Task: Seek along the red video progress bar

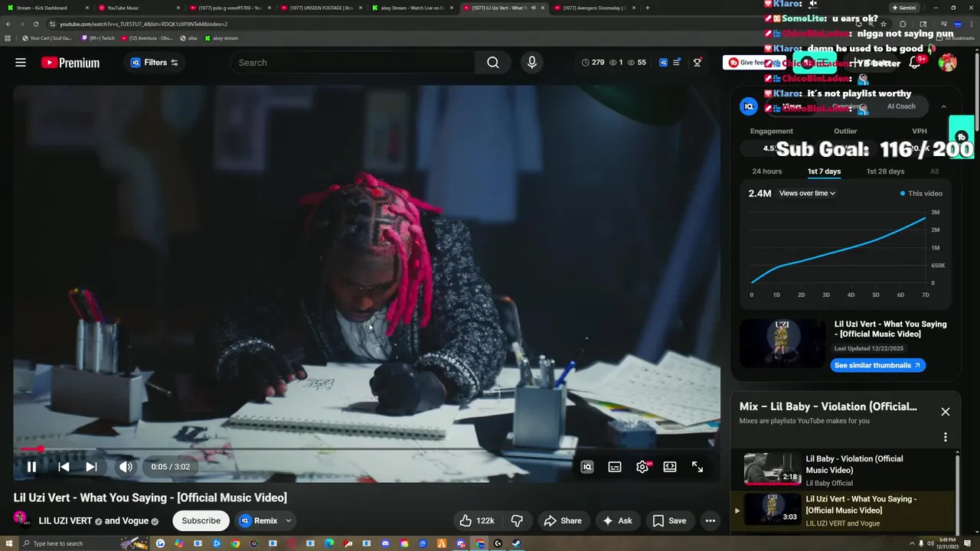Action: point(366,449)
